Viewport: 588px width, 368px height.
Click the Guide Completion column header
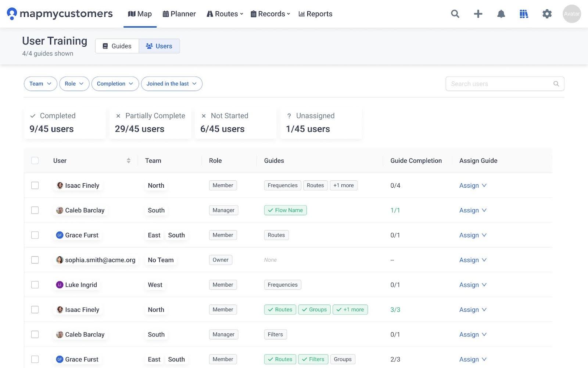(416, 160)
